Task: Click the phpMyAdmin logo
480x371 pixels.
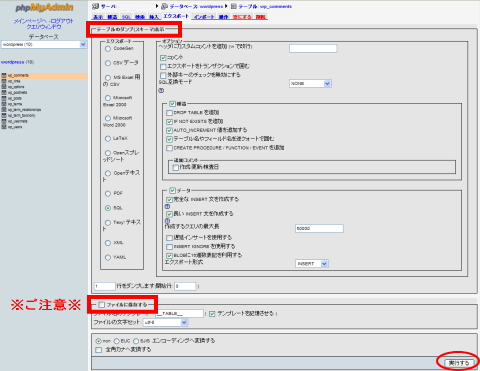Action: point(44,8)
